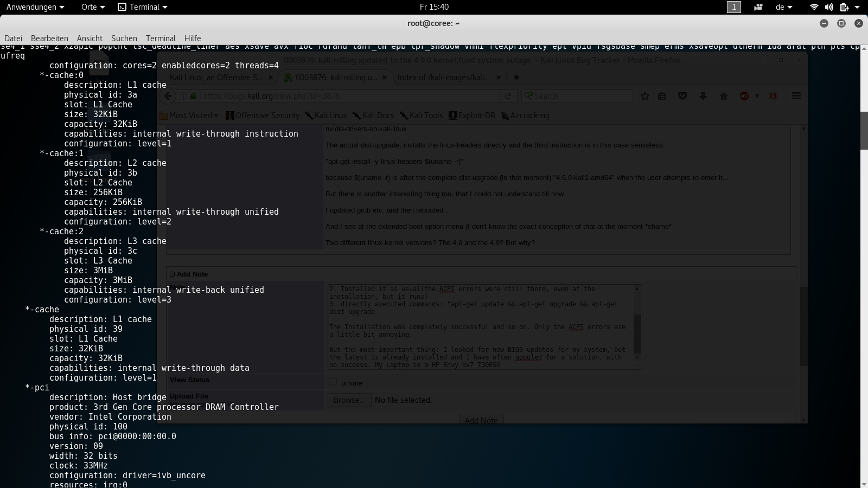The width and height of the screenshot is (868, 488).
Task: Open the de keyboard layout selector
Action: click(784, 7)
